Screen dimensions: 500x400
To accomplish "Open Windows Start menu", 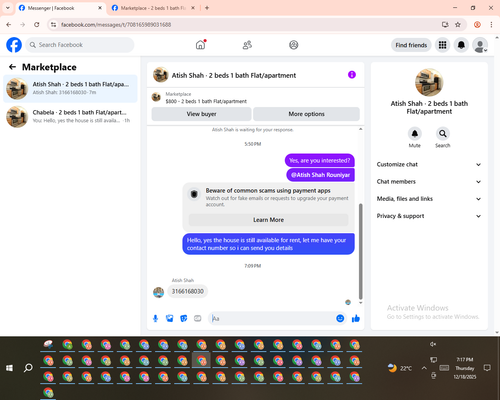I will click(9, 368).
